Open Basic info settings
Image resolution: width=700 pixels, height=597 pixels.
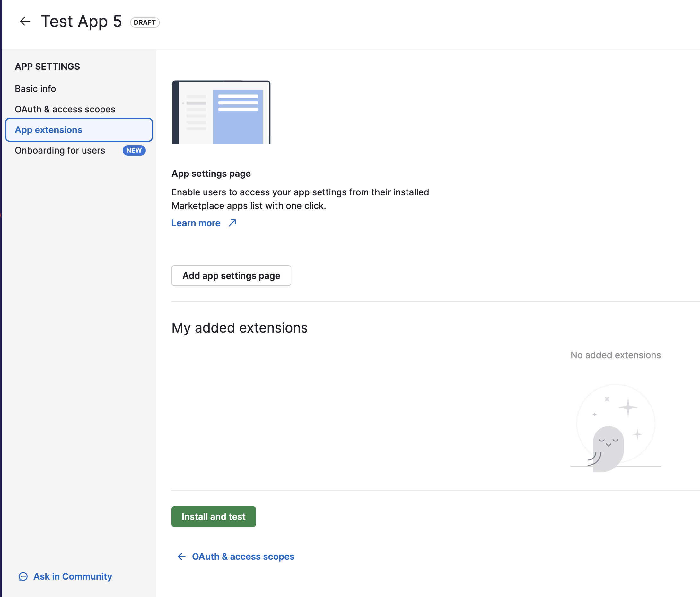point(35,89)
